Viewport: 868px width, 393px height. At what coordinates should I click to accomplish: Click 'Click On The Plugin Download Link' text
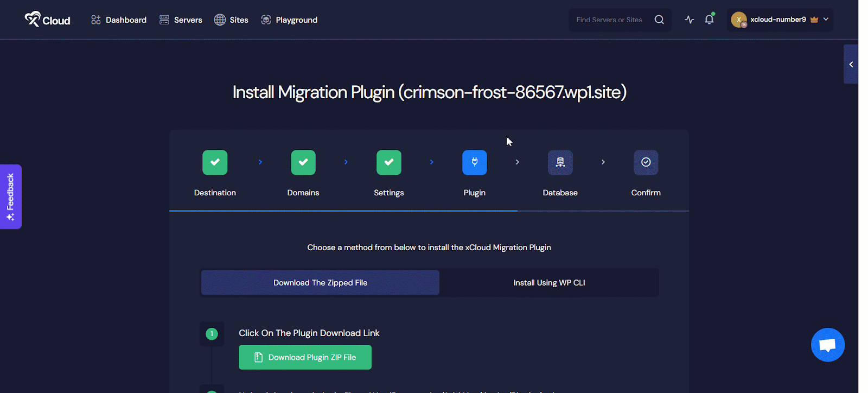click(309, 333)
